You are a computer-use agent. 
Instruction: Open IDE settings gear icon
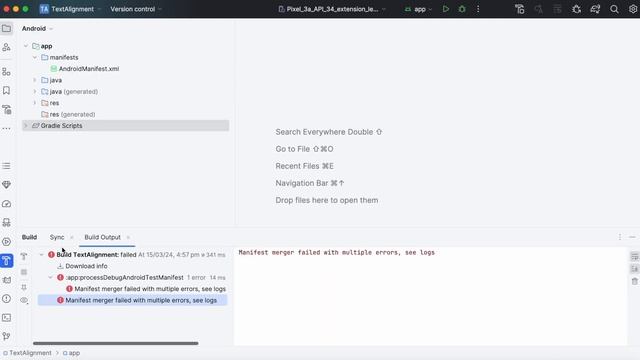pos(633,9)
